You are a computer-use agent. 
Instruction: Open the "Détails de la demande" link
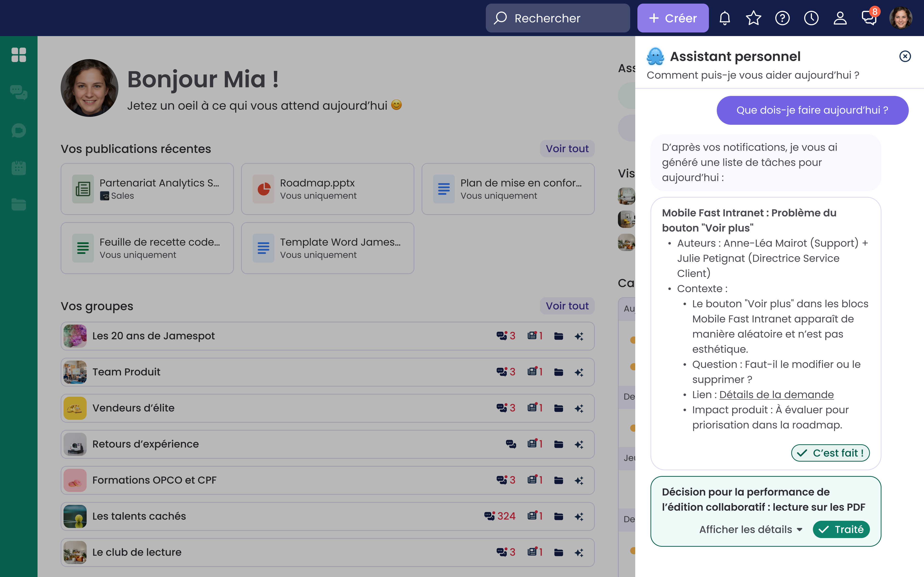pyautogui.click(x=776, y=395)
